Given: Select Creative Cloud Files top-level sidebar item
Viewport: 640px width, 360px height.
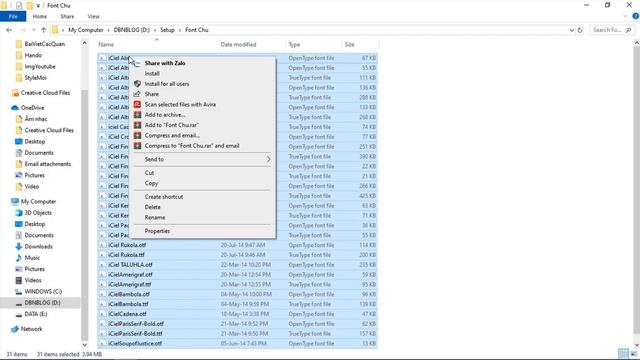Looking at the screenshot, I should tap(45, 93).
